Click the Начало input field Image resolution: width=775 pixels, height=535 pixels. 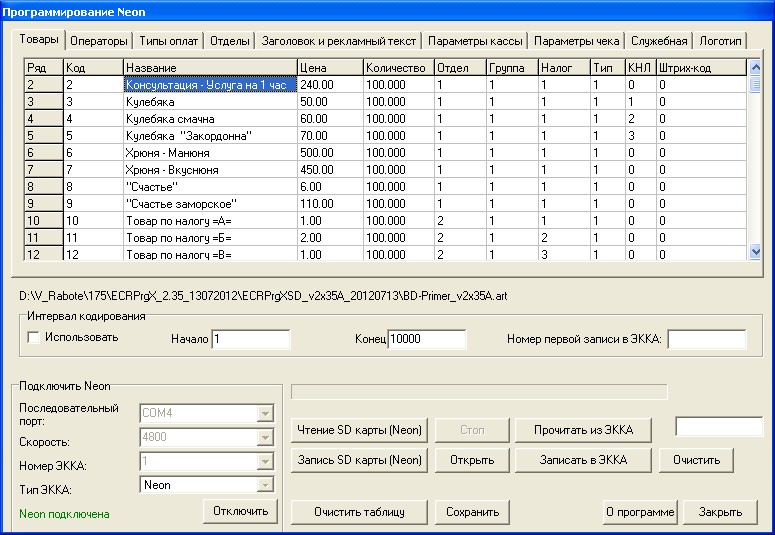(x=251, y=339)
